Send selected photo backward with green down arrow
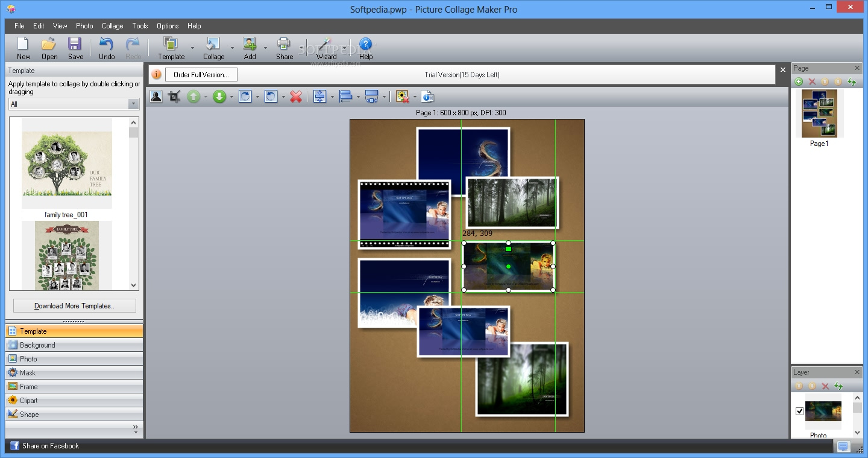 (x=219, y=97)
